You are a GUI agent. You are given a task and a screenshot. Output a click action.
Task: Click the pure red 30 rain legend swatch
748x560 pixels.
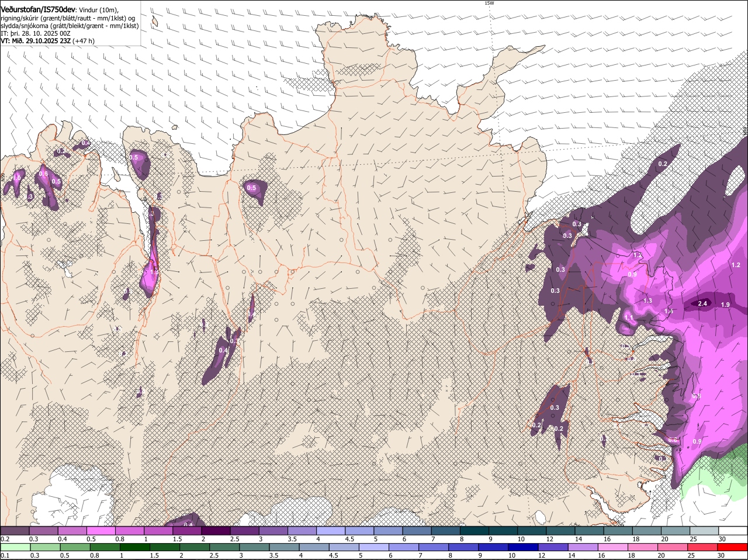733,547
